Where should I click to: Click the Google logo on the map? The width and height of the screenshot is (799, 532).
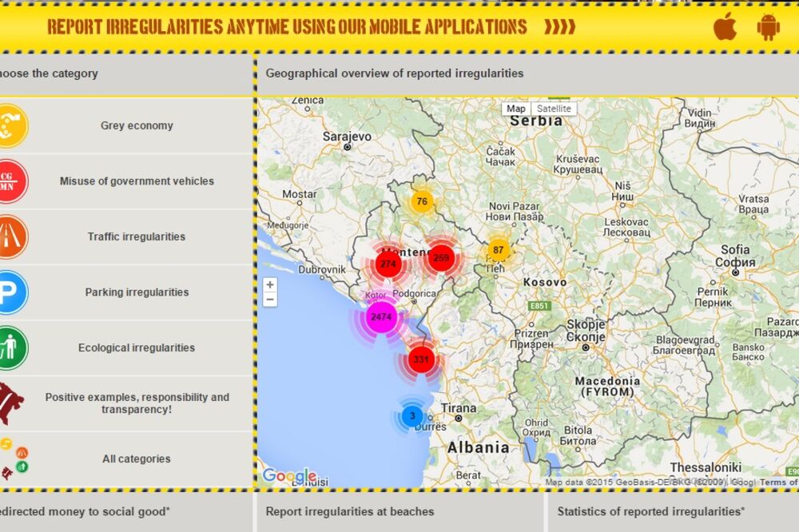pos(288,476)
